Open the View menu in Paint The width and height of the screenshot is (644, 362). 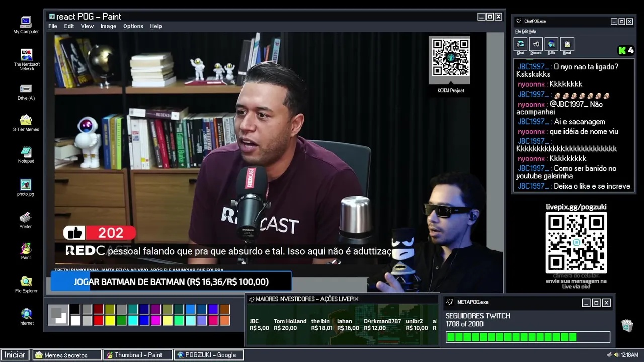(x=87, y=26)
